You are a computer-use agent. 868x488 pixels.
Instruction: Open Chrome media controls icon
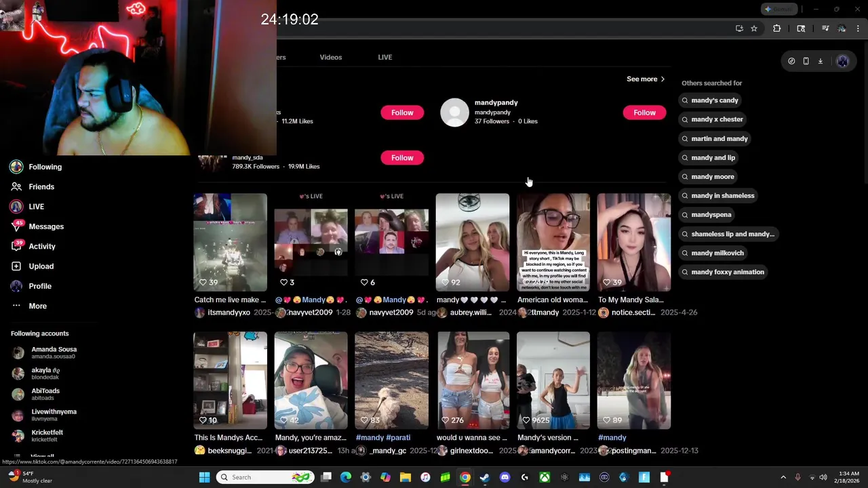(x=825, y=28)
